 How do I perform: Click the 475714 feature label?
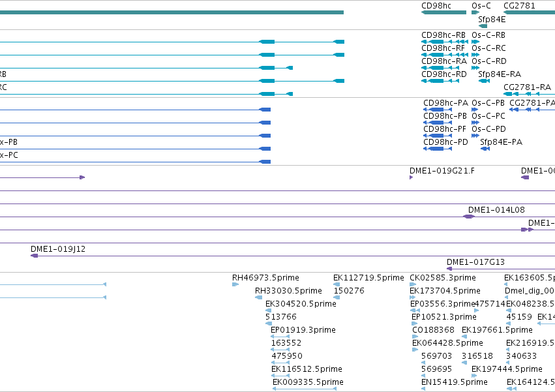click(490, 304)
